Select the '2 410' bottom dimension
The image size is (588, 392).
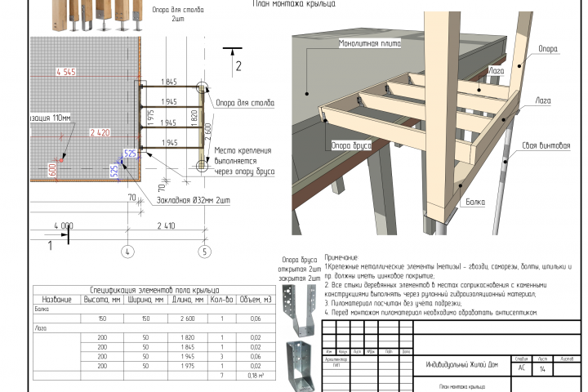click(166, 226)
